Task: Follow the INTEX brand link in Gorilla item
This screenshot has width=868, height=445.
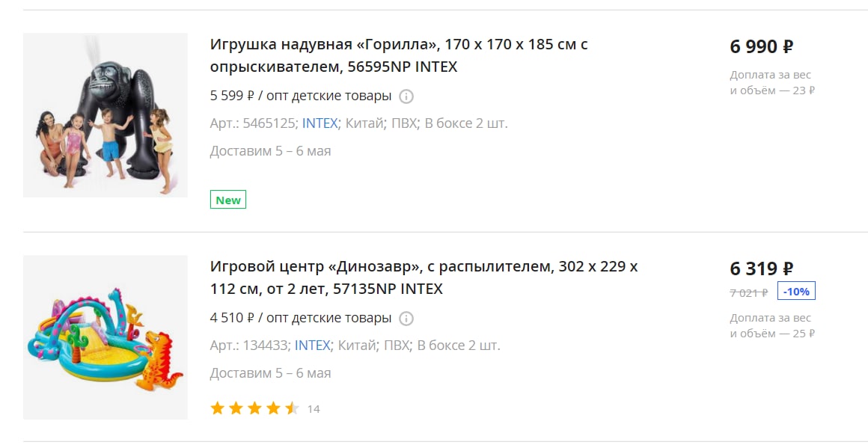Action: tap(320, 123)
